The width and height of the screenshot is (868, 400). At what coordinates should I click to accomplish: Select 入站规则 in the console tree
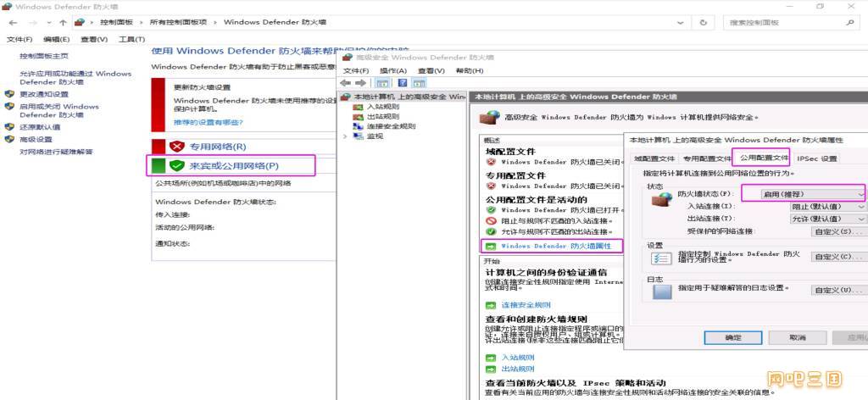coord(382,106)
